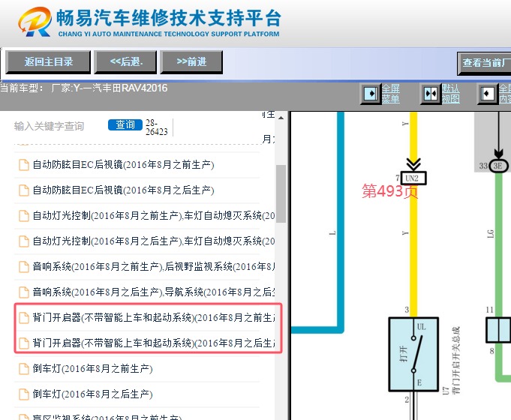Image resolution: width=511 pixels, height=420 pixels.
Task: Open 音响系统 之后生产,导航系统 entry
Action: coord(154,292)
